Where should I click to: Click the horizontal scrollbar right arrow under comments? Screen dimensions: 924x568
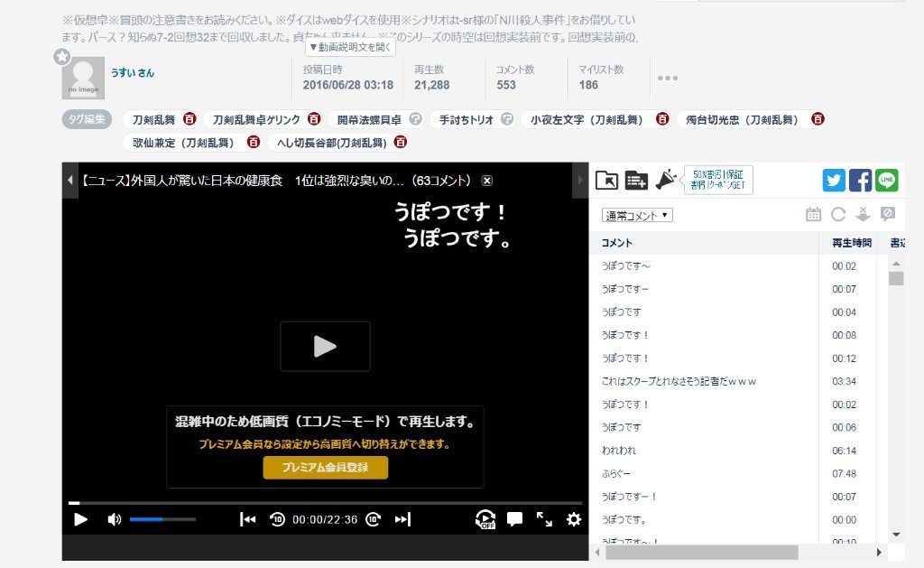pyautogui.click(x=879, y=552)
